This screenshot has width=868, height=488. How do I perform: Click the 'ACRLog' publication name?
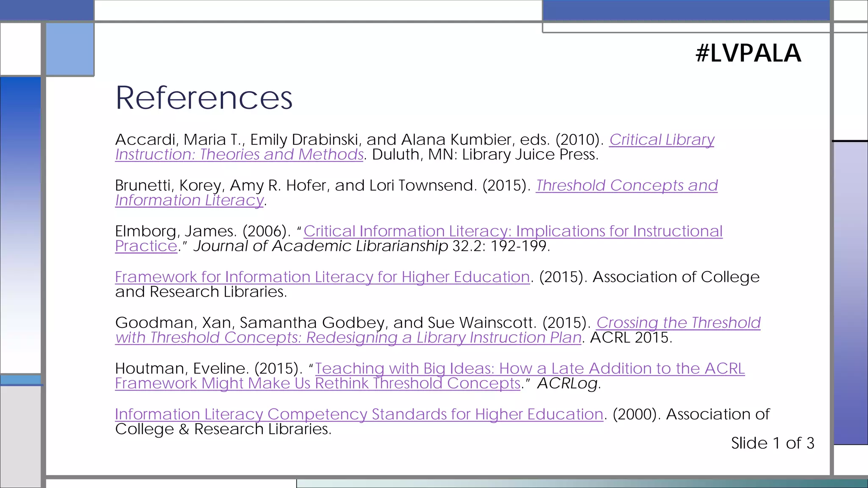point(568,383)
